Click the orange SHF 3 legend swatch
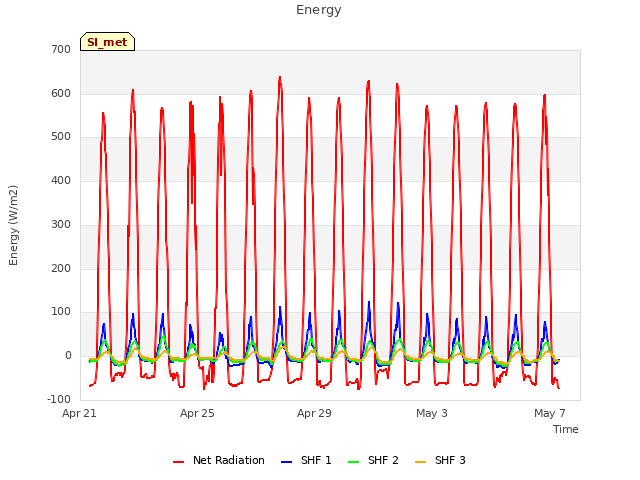 [x=420, y=462]
